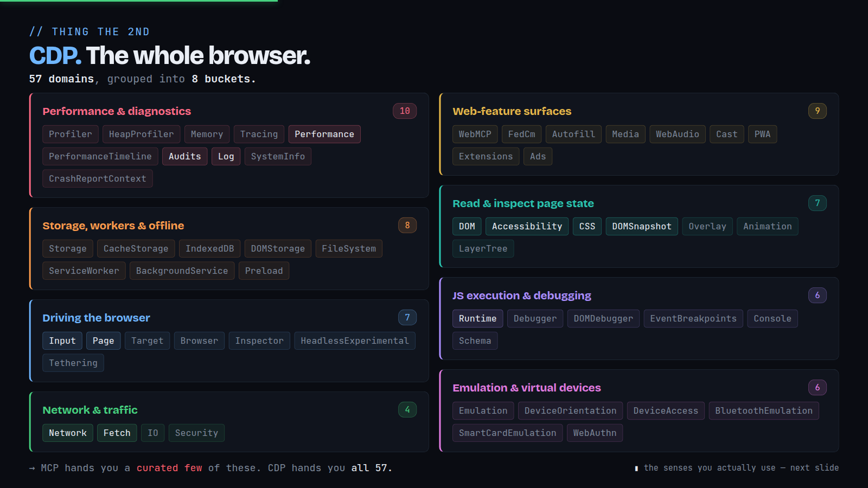Select the EventBreakpoints tag
Image resolution: width=868 pixels, height=488 pixels.
click(x=693, y=318)
